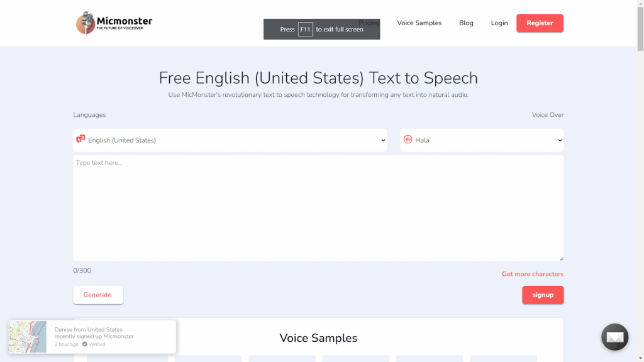The width and height of the screenshot is (644, 362).
Task: Click the language speech bubble icon
Action: [x=80, y=139]
